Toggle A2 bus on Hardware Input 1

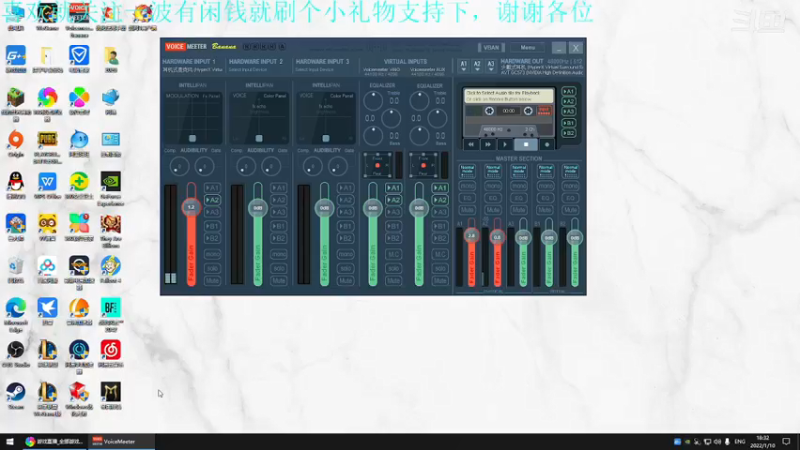pos(212,200)
